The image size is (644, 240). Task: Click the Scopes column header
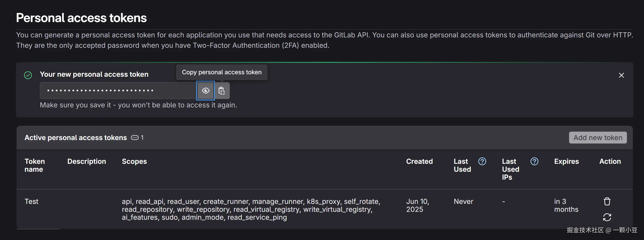click(134, 162)
